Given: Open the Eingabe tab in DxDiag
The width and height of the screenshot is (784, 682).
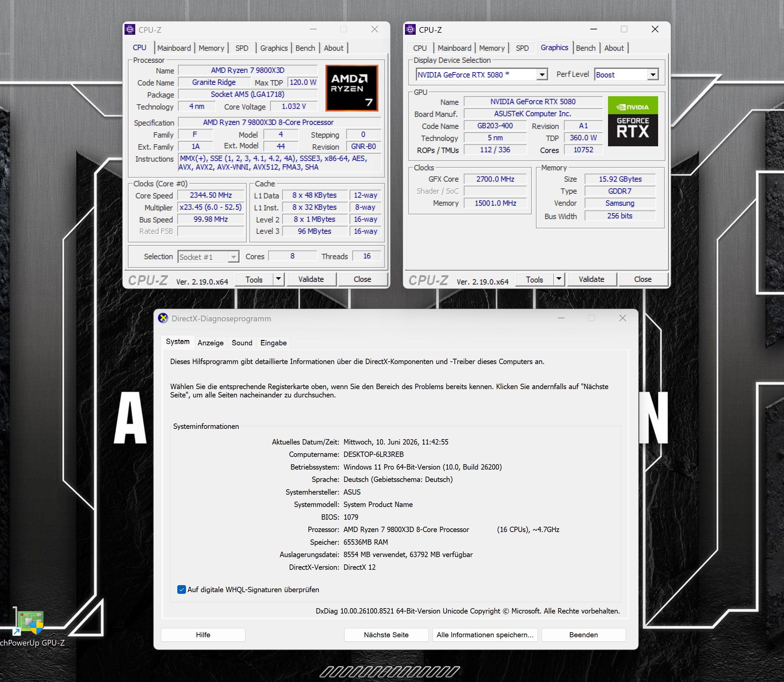Looking at the screenshot, I should coord(273,343).
